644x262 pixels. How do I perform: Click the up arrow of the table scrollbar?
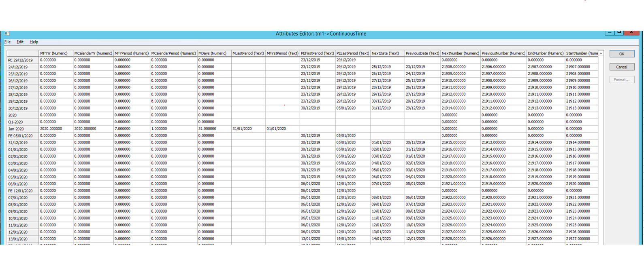[x=601, y=53]
